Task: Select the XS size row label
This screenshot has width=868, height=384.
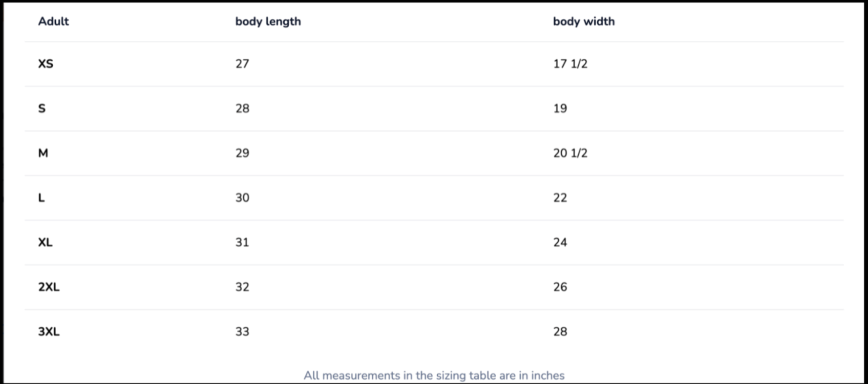Action: [x=46, y=64]
